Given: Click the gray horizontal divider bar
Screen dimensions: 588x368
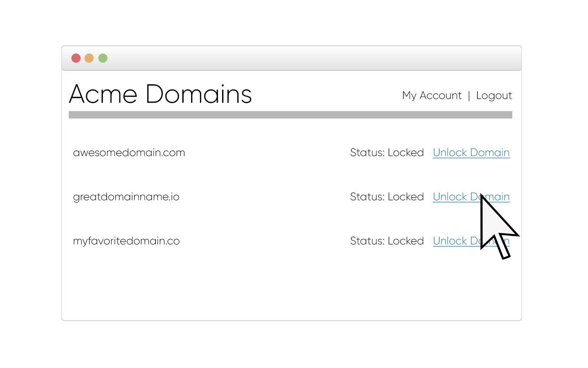Looking at the screenshot, I should pyautogui.click(x=290, y=115).
